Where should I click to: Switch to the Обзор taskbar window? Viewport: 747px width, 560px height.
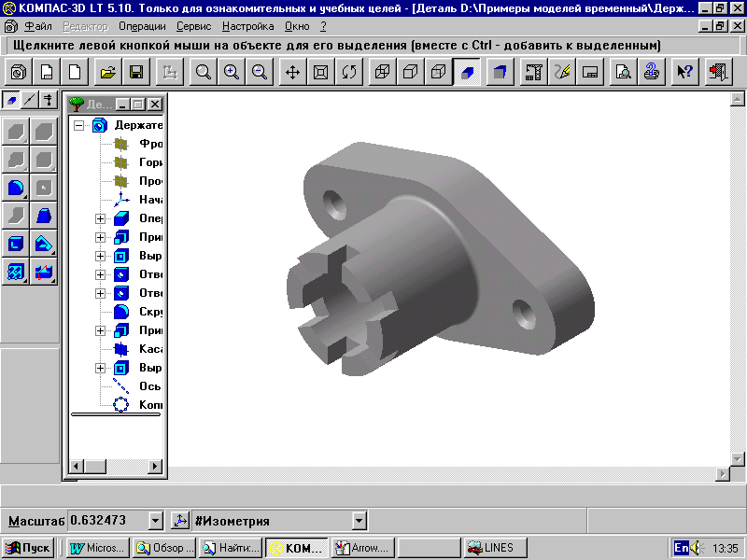click(165, 548)
